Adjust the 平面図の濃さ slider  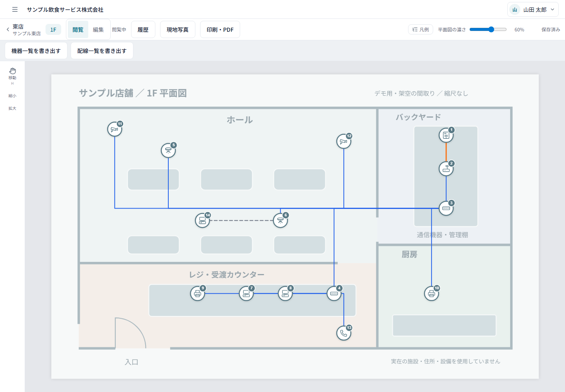pos(488,29)
